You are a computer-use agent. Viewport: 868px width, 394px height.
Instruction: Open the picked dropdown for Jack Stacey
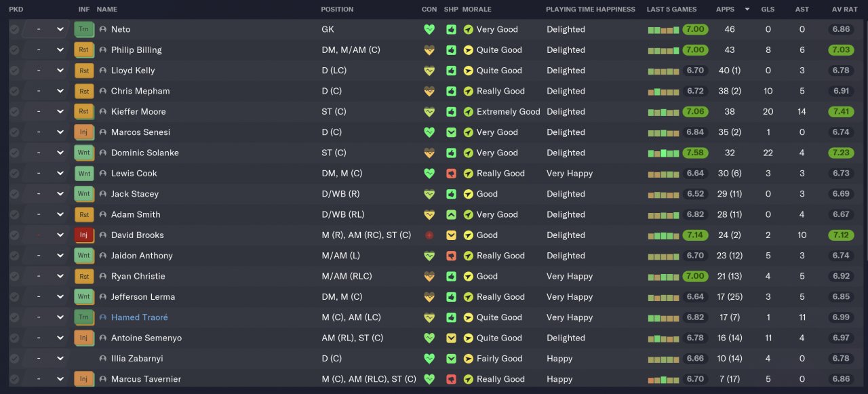point(60,194)
